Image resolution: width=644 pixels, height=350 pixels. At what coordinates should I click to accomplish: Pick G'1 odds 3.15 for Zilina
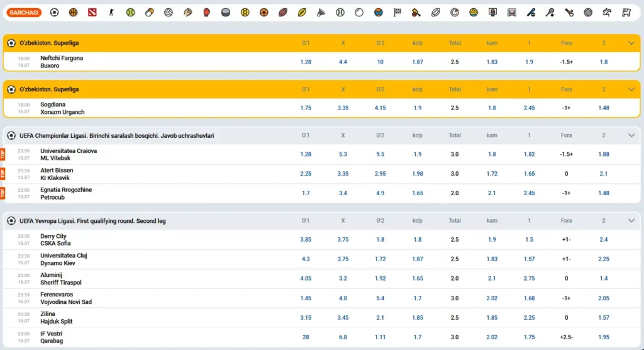coord(306,317)
